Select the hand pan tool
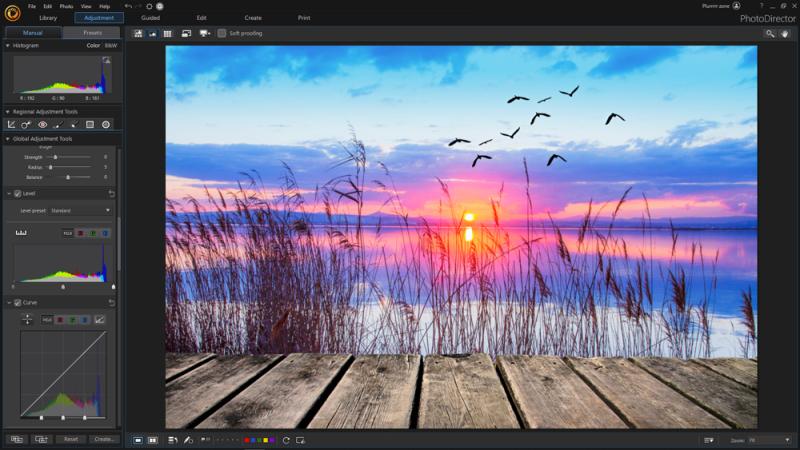This screenshot has height=450, width=800. 785,33
